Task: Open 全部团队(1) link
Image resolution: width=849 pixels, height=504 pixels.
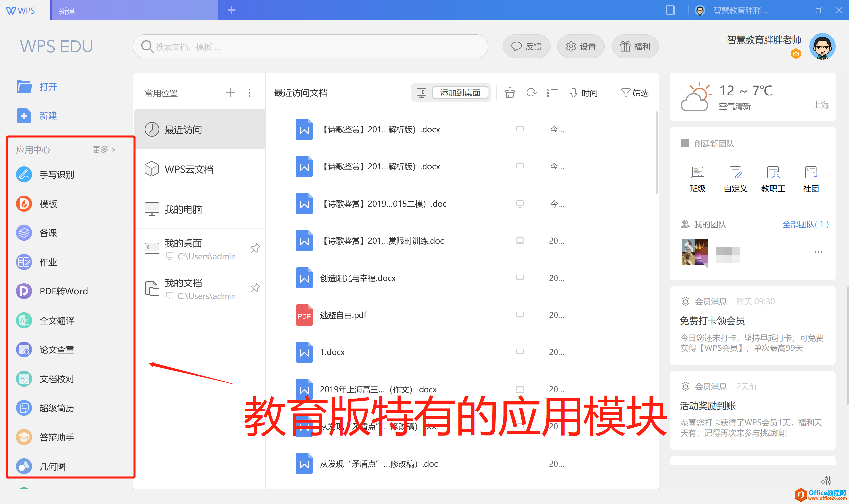Action: (x=806, y=224)
